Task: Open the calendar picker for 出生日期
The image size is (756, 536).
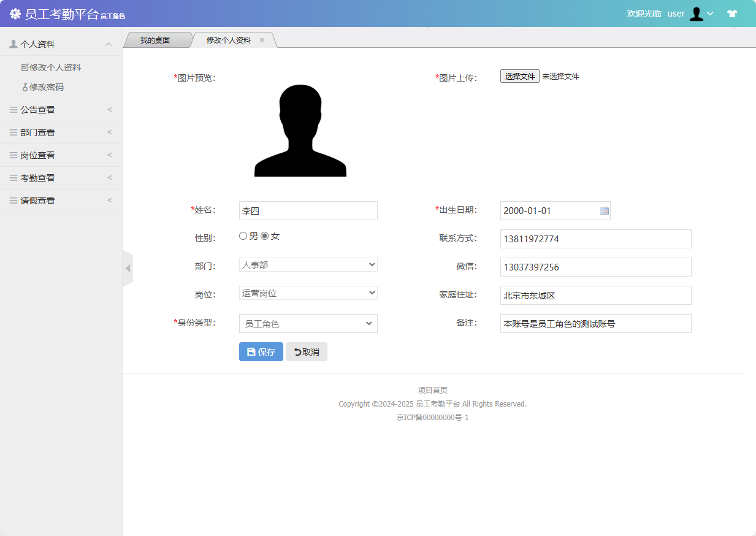Action: 605,210
